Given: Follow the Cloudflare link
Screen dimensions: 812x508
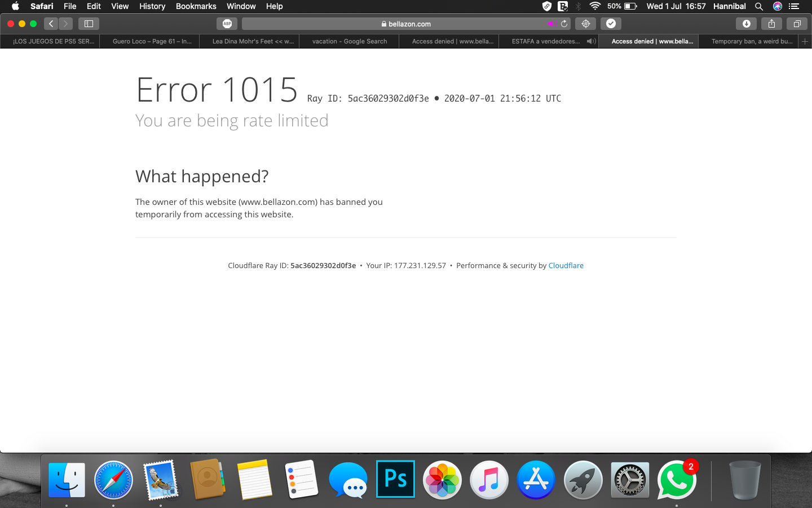Looking at the screenshot, I should click(566, 265).
